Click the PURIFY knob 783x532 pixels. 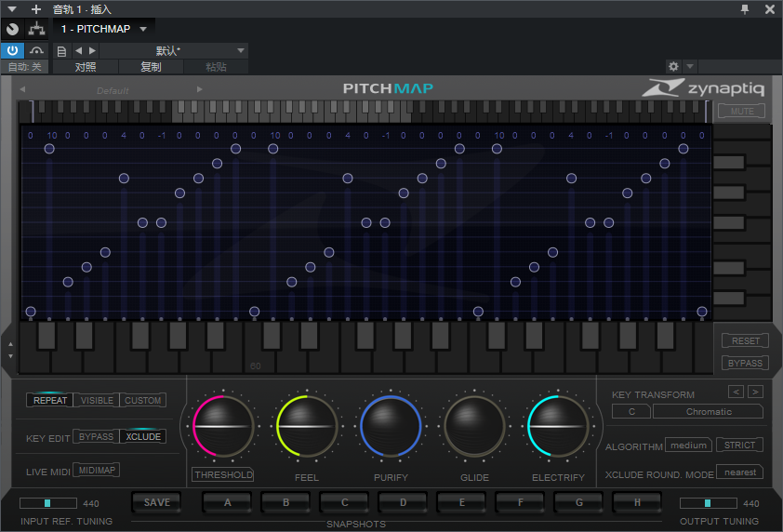pos(391,426)
